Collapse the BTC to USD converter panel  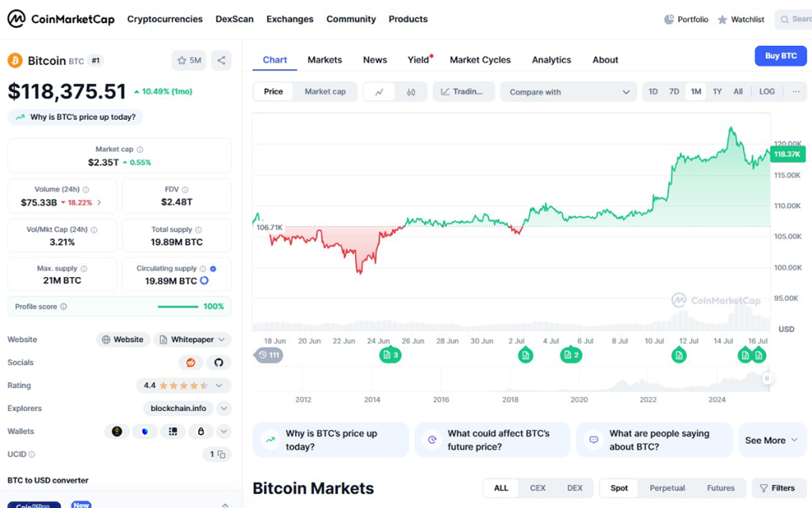(x=224, y=504)
